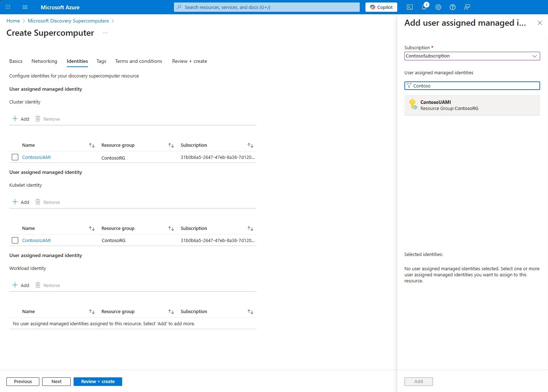The image size is (548, 392).
Task: Click Add under Cluster Identity
Action: click(x=21, y=119)
